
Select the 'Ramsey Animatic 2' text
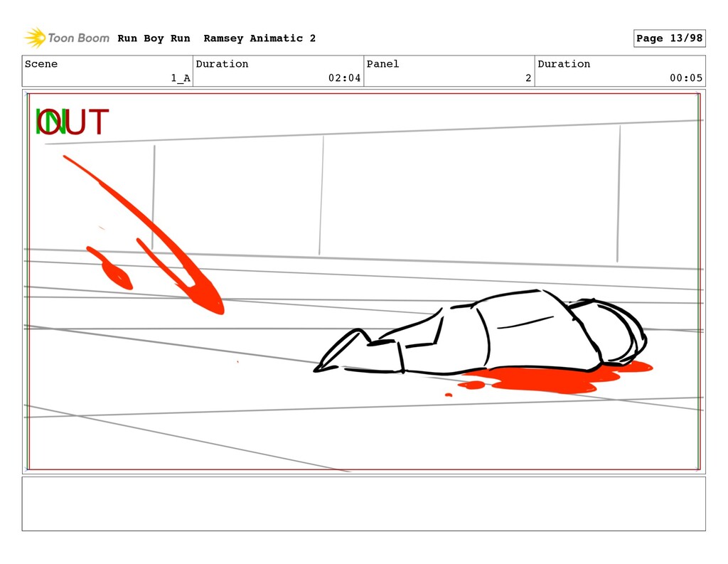click(259, 38)
